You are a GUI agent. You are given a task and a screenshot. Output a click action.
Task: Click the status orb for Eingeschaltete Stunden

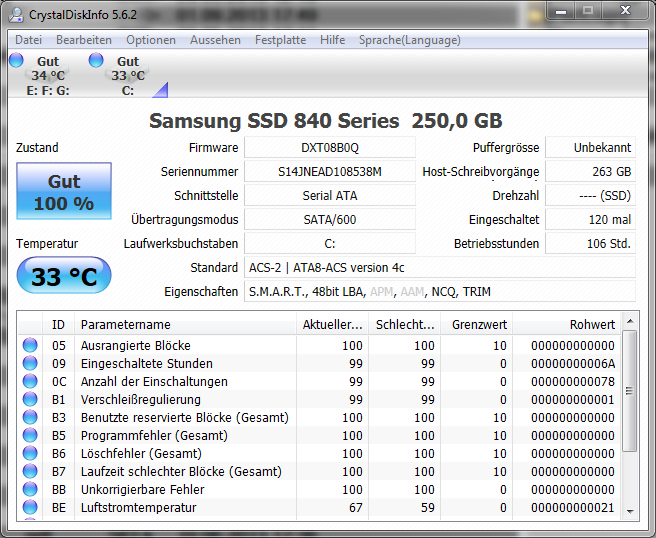(30, 364)
